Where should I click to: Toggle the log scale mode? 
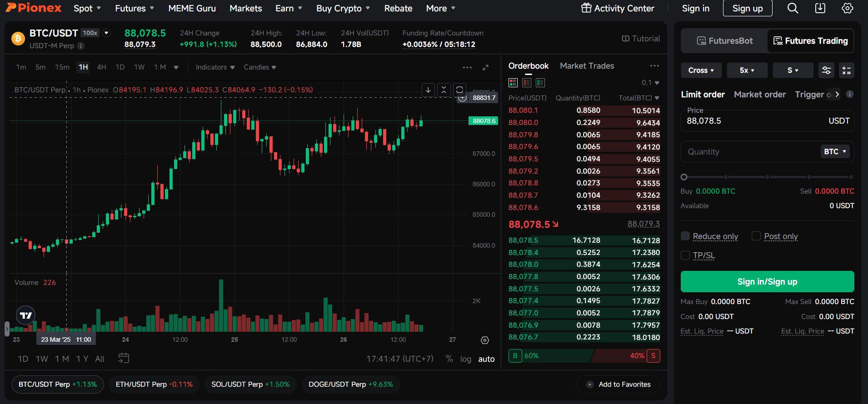(x=465, y=359)
